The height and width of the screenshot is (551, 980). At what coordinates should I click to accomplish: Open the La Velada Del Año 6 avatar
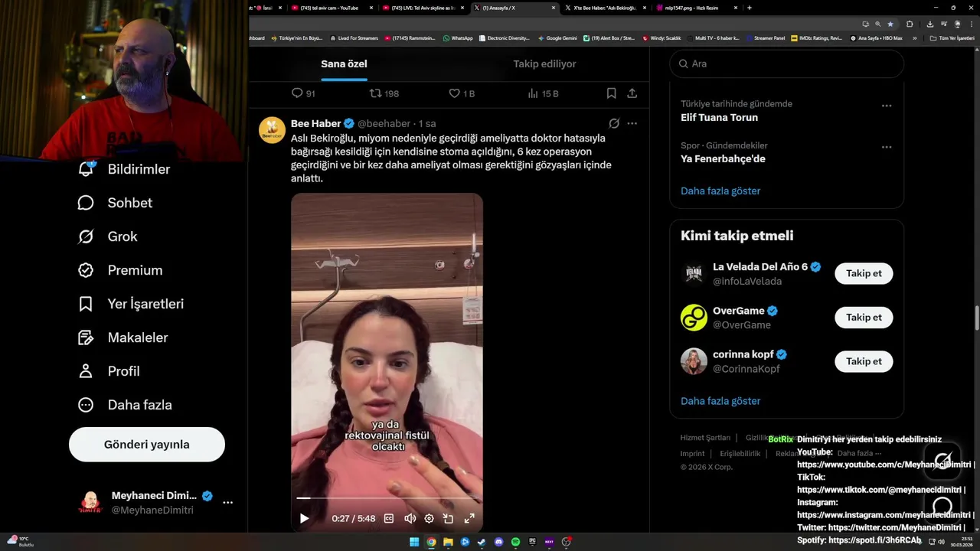694,273
